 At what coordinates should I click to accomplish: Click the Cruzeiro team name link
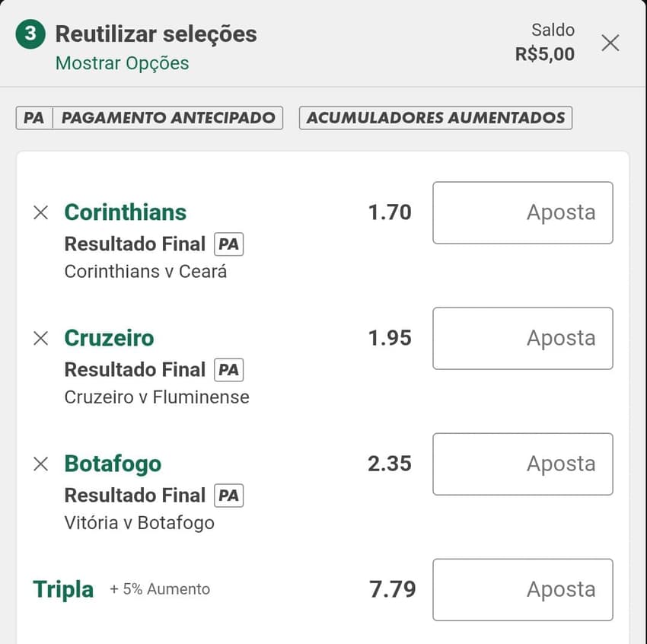click(109, 338)
